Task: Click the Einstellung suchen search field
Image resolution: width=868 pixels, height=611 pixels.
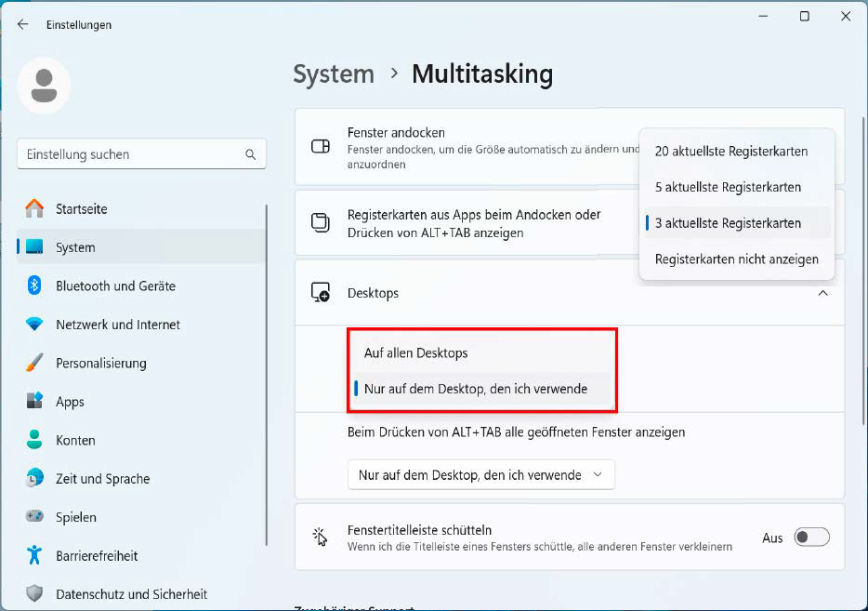Action: [141, 154]
